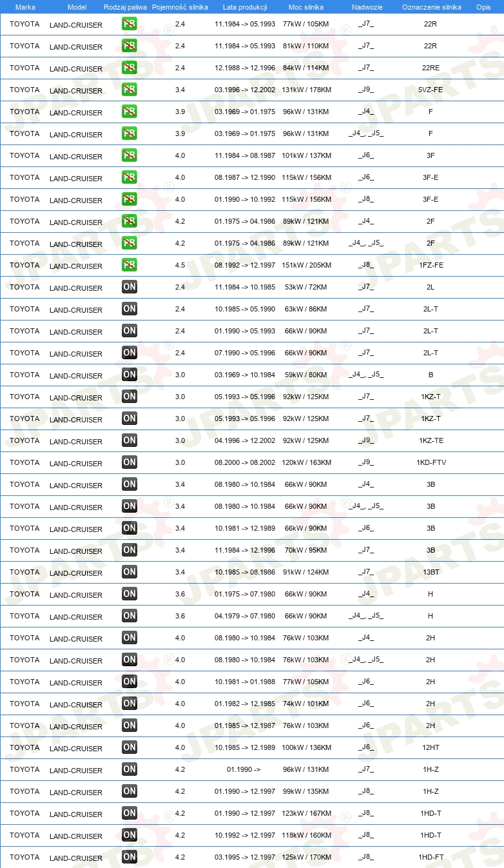
Task: Click the engine code 22RE
Action: click(x=431, y=68)
